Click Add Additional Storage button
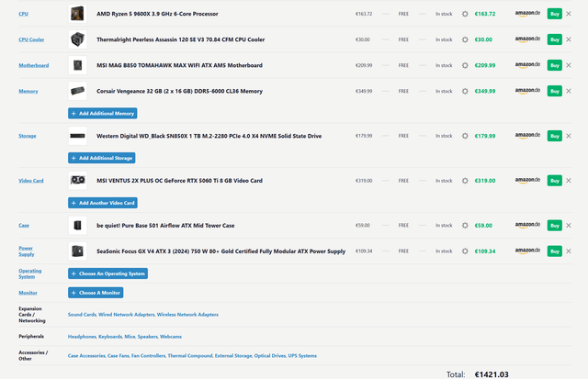The width and height of the screenshot is (588, 379). (102, 158)
